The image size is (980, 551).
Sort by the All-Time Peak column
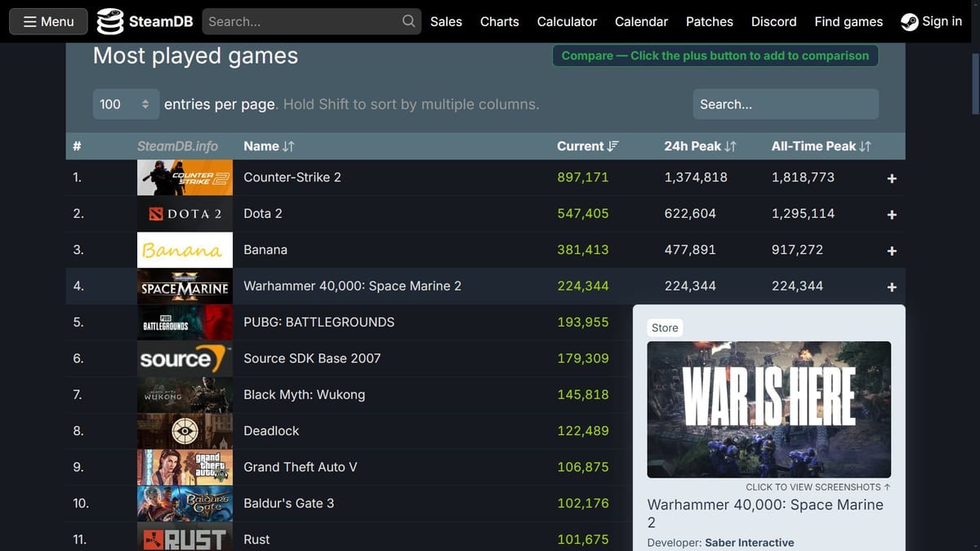[x=822, y=146]
